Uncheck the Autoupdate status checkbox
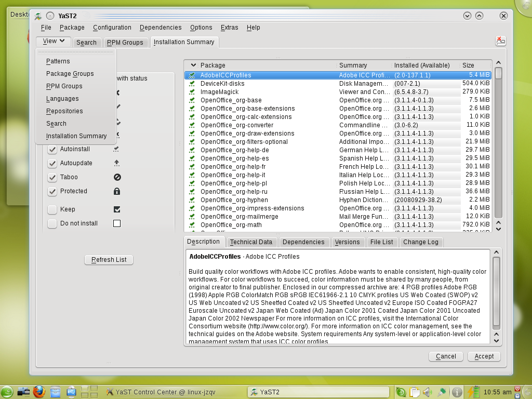The image size is (532, 399). click(52, 163)
